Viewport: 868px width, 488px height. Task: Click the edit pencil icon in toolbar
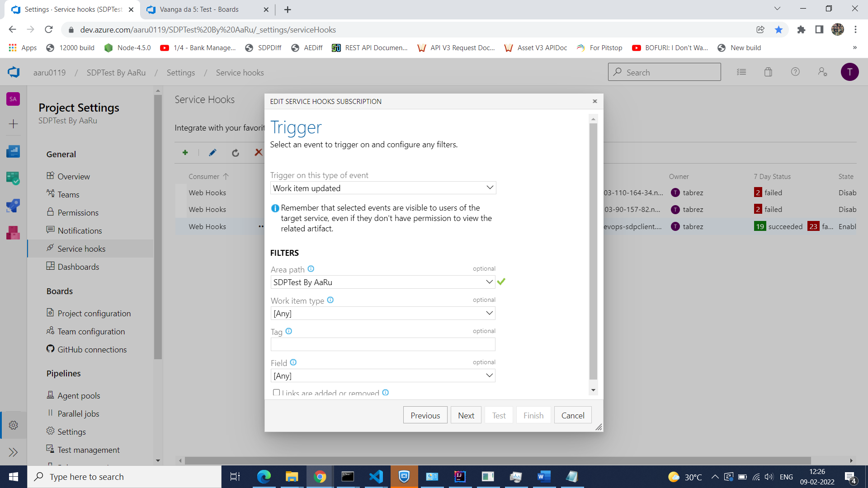pos(212,153)
